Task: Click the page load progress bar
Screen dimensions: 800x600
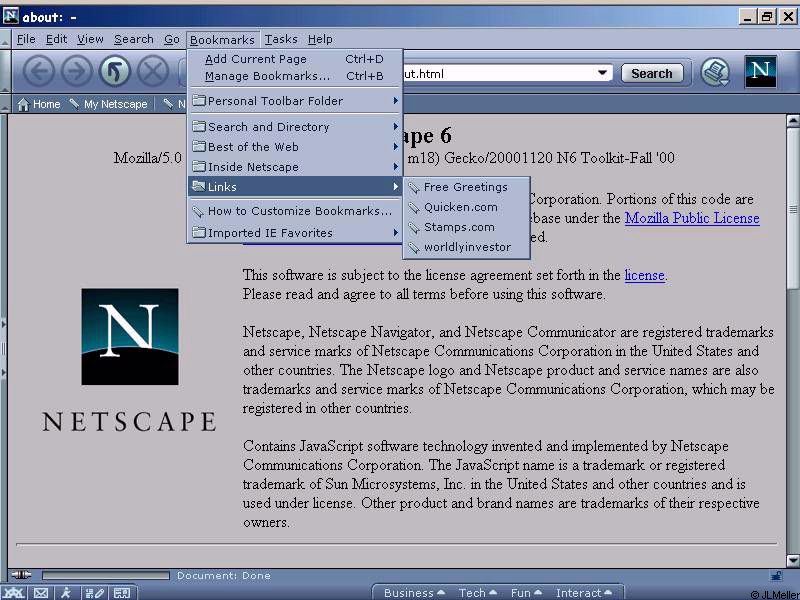Action: click(x=106, y=576)
